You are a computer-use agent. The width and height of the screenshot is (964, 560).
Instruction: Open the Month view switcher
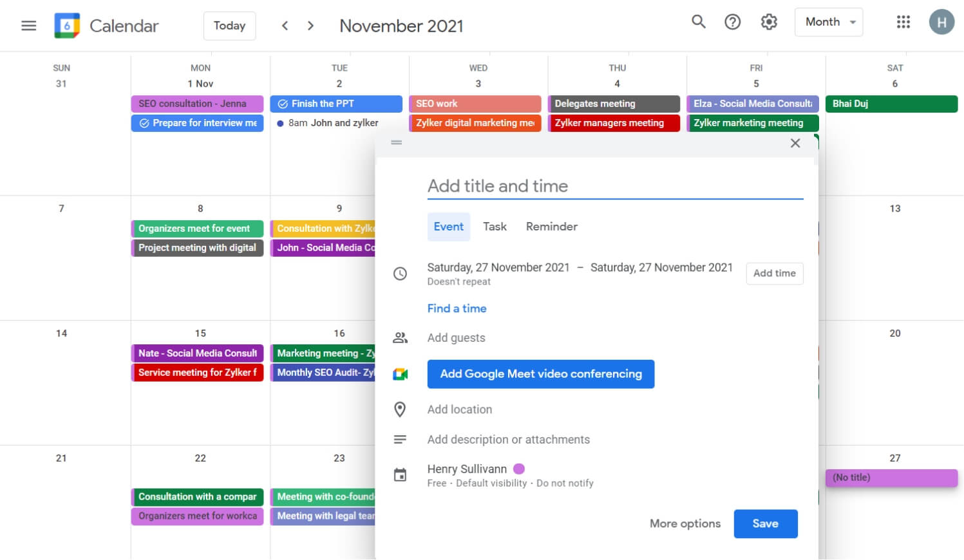829,21
